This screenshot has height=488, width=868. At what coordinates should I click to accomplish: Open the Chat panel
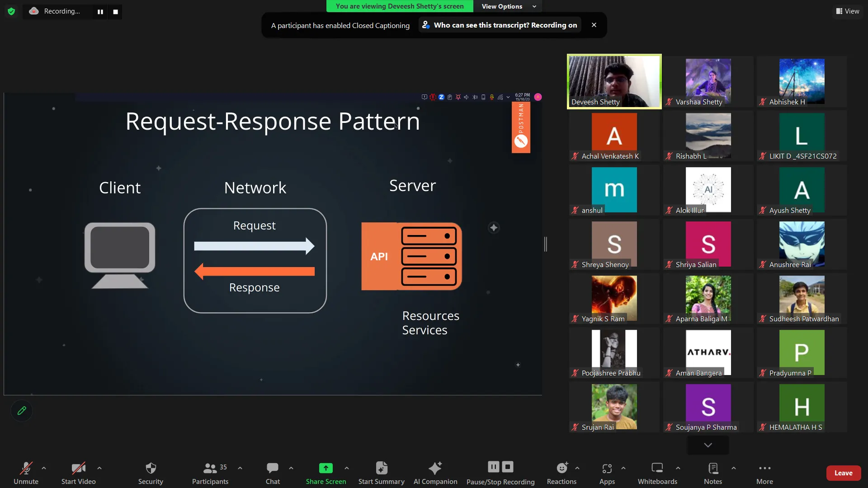(273, 473)
